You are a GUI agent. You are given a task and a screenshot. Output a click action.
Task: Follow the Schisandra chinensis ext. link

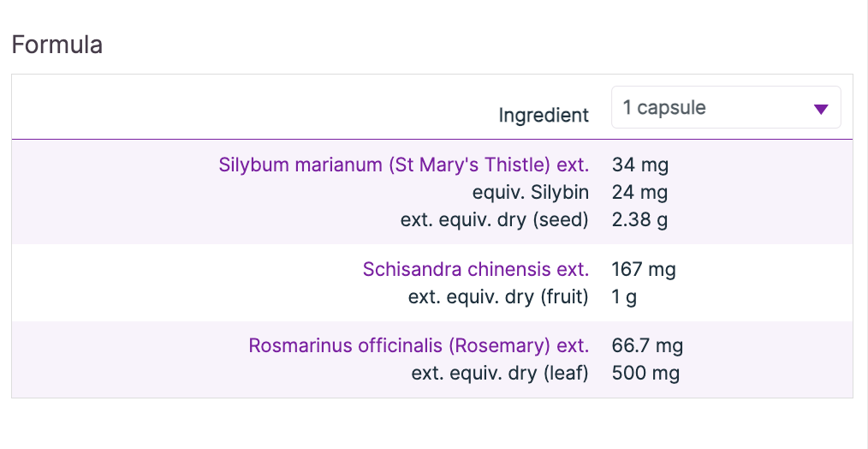click(475, 269)
